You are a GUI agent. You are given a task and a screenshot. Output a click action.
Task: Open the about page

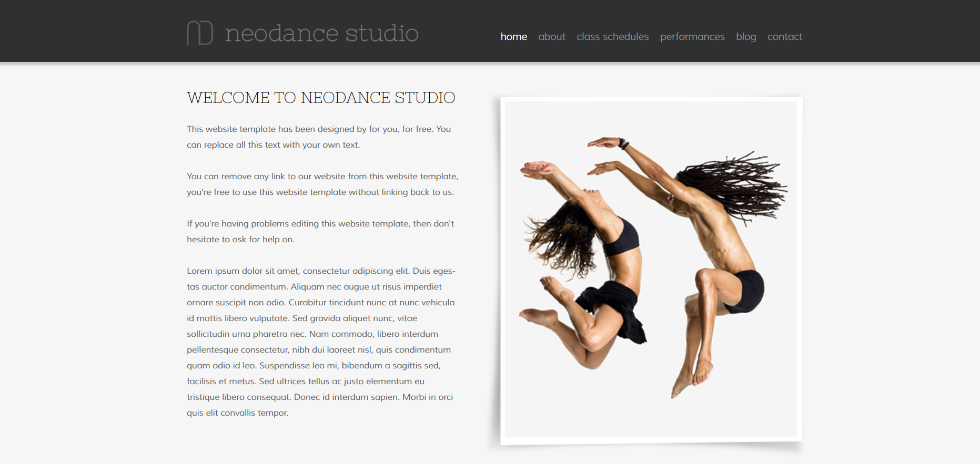pos(551,37)
